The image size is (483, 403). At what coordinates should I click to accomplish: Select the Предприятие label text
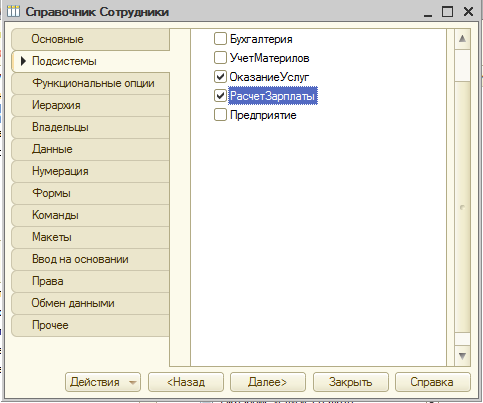(263, 115)
